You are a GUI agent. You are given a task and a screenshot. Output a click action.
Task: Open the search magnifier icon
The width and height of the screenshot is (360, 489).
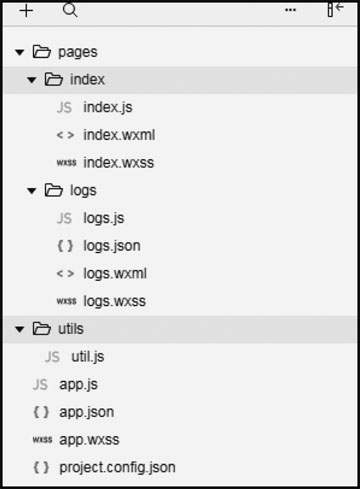coord(70,11)
